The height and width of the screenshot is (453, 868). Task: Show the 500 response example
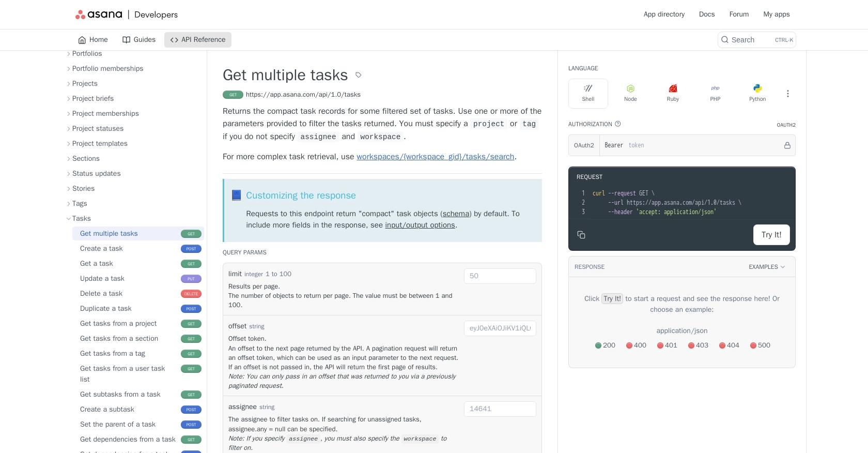pyautogui.click(x=760, y=345)
